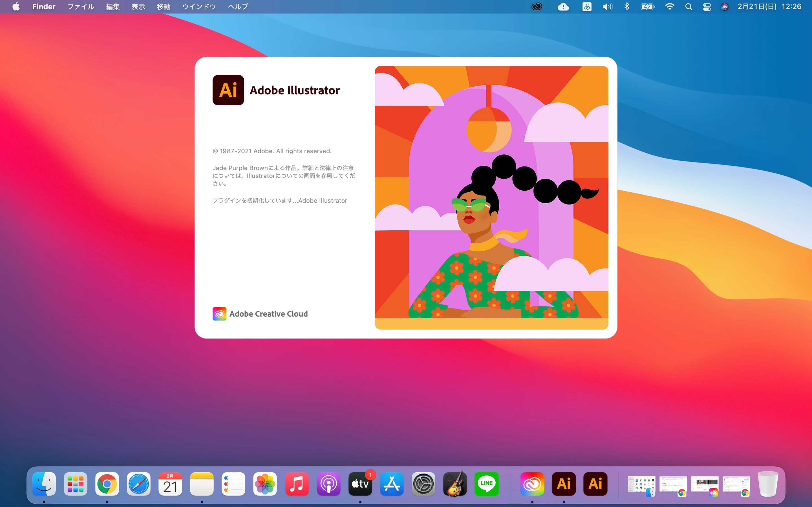Image resolution: width=812 pixels, height=507 pixels.
Task: Open the LINE app in Dock
Action: [487, 484]
